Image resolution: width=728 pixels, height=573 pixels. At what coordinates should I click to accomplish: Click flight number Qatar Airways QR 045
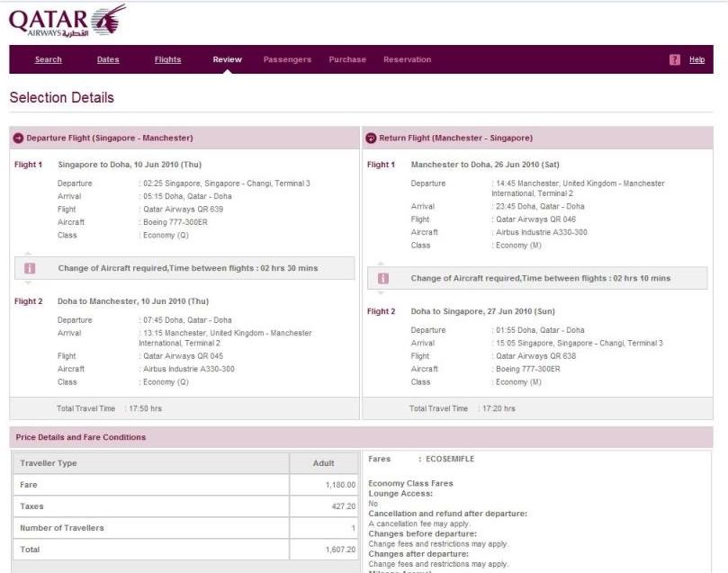point(183,356)
